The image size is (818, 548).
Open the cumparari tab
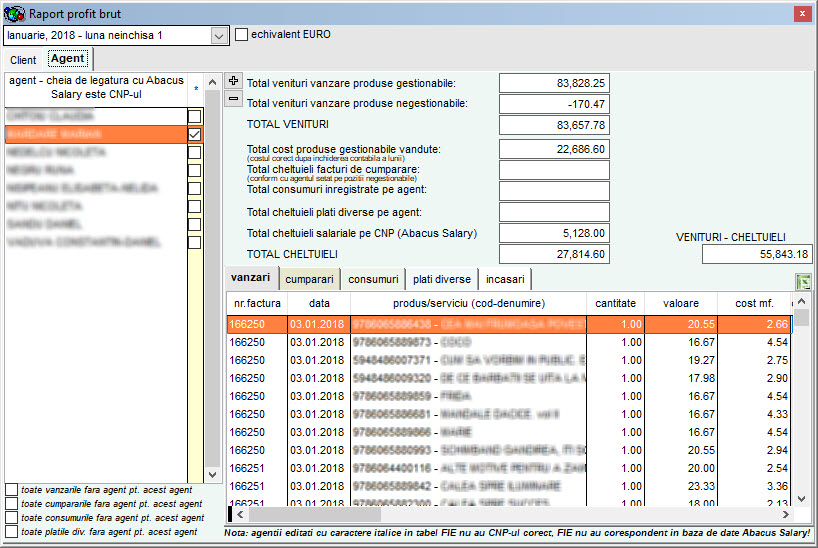tap(309, 279)
